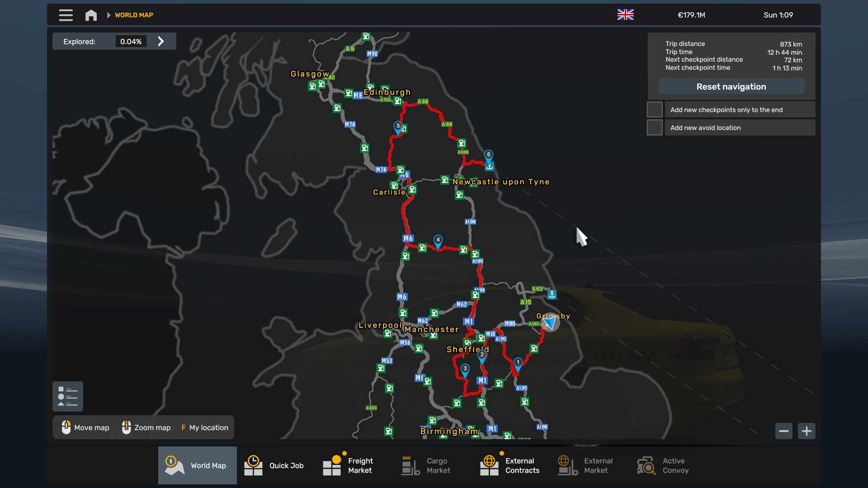Click the port anchor icon near checkpoint 6
868x488 pixels.
tap(489, 166)
